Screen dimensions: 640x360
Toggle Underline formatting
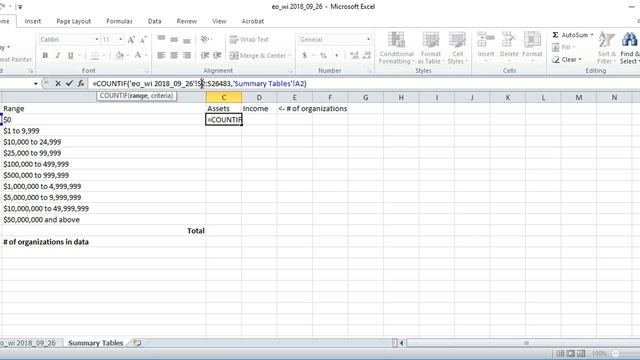pyautogui.click(x=71, y=56)
